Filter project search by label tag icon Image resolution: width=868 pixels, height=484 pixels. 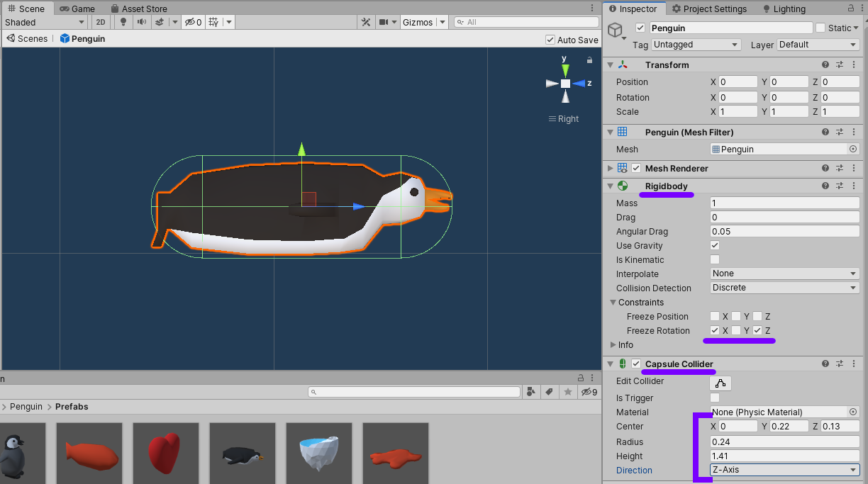pyautogui.click(x=549, y=392)
